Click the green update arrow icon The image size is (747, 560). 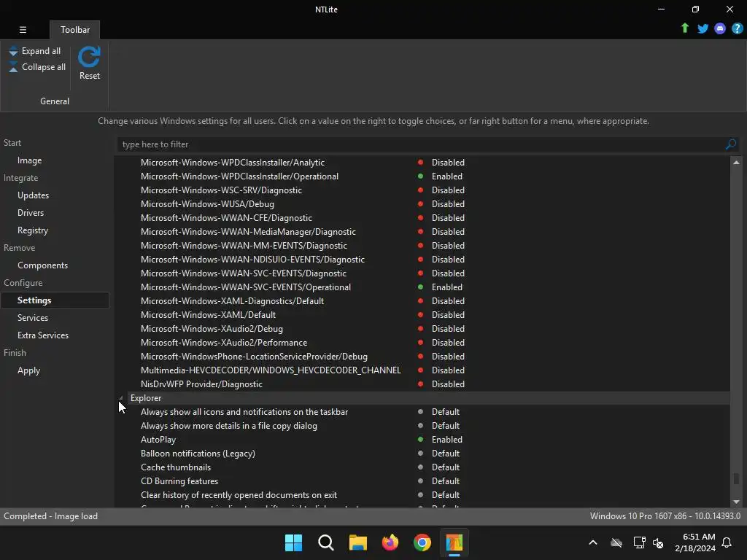pos(684,28)
